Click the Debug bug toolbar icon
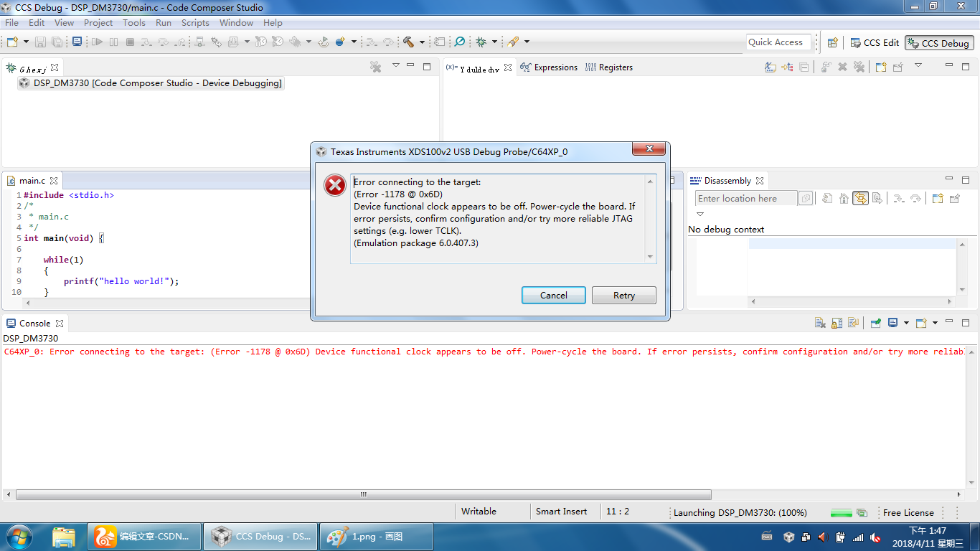Viewport: 980px width, 551px height. tap(481, 42)
